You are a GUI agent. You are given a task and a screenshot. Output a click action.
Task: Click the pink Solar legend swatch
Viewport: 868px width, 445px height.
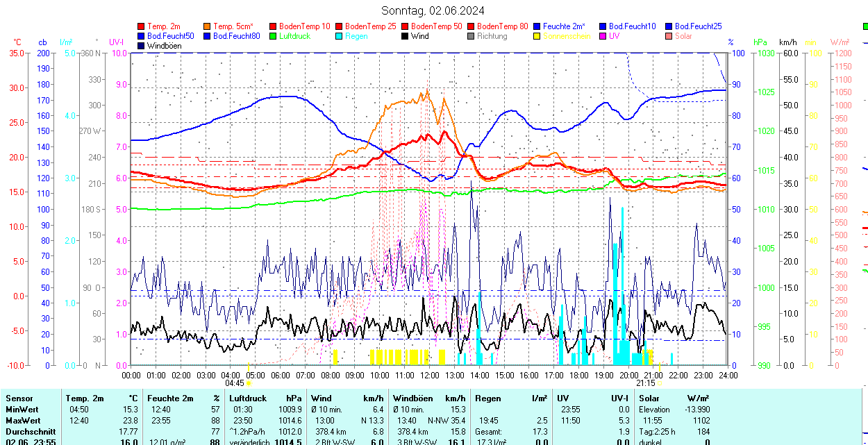669,36
